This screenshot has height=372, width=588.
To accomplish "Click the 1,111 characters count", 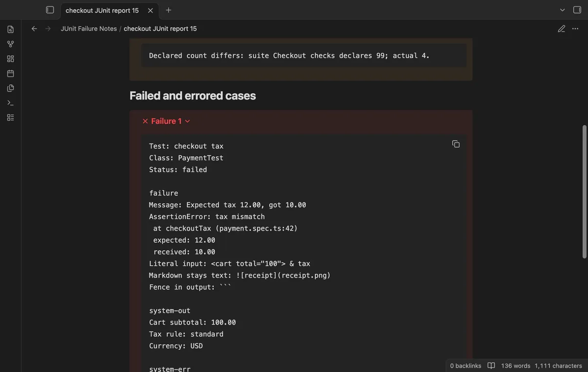I will 558,366.
